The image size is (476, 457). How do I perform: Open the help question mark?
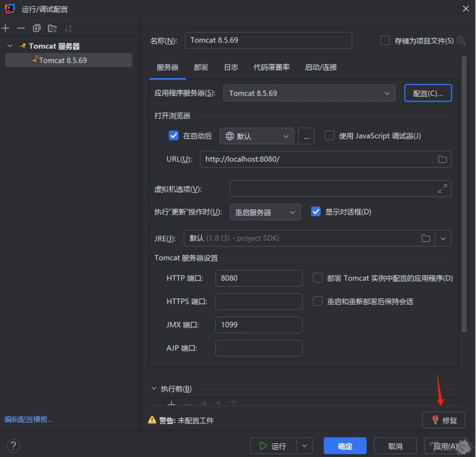tap(13, 446)
